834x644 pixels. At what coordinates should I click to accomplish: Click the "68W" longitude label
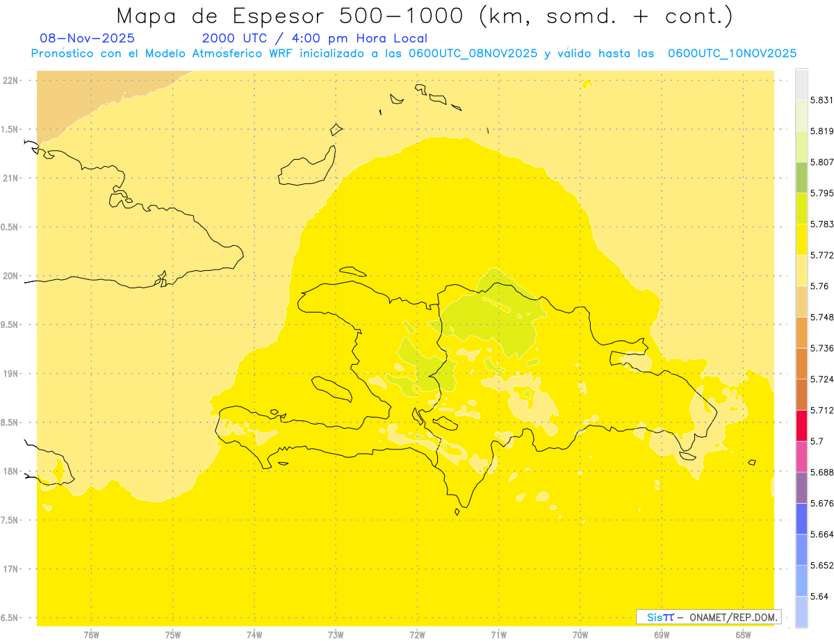[x=743, y=634]
